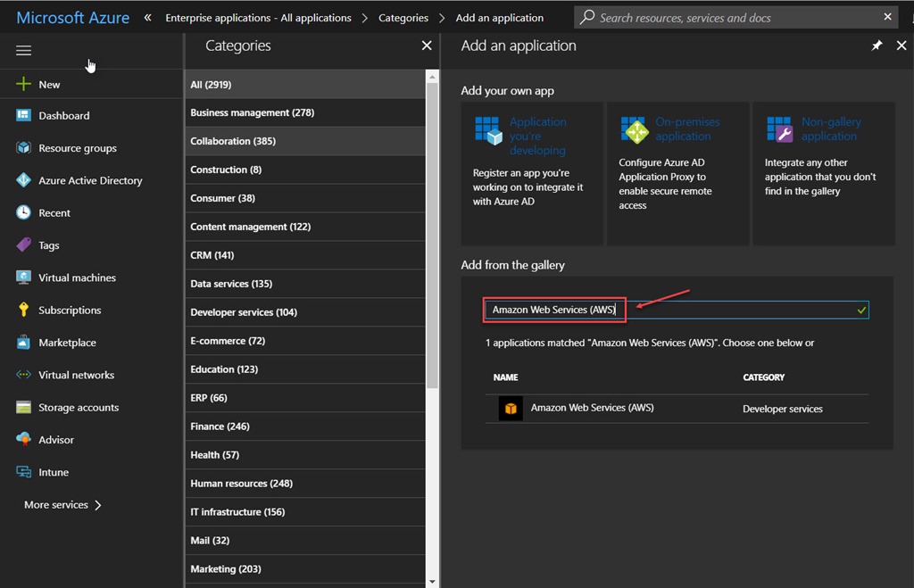Click the gallery search input field

[677, 310]
